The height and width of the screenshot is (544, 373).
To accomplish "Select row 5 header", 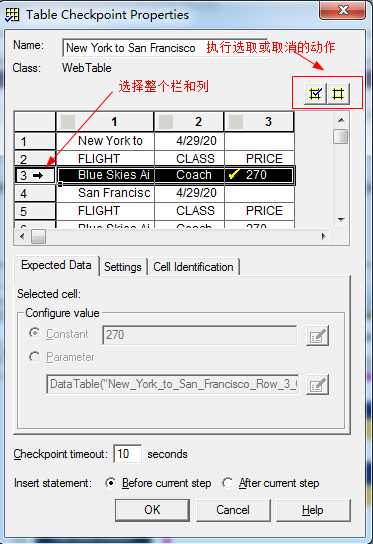I will coord(35,211).
